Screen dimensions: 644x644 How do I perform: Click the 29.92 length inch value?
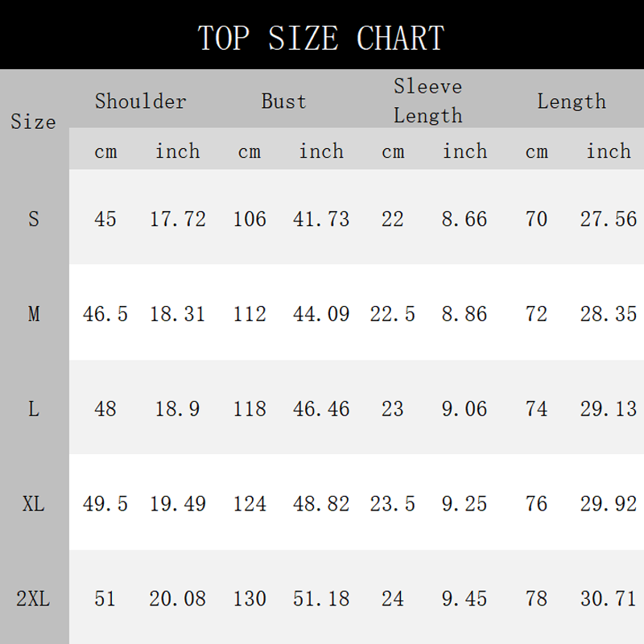(x=609, y=504)
